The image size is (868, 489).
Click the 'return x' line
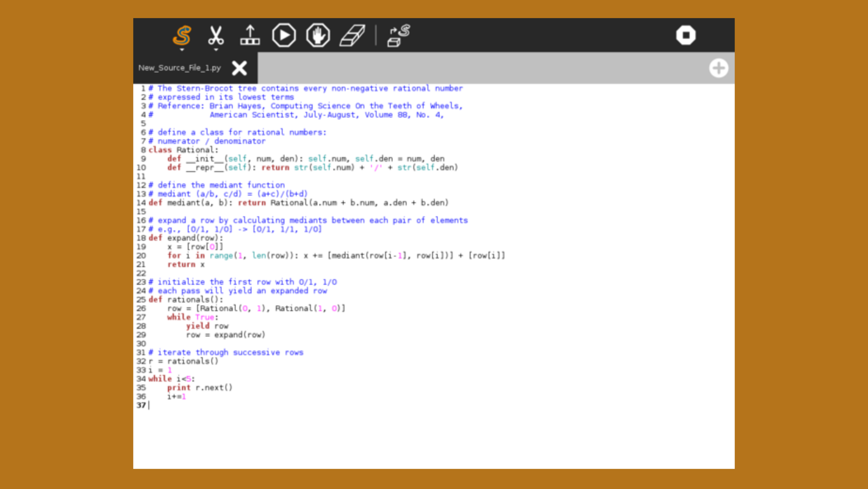click(186, 265)
